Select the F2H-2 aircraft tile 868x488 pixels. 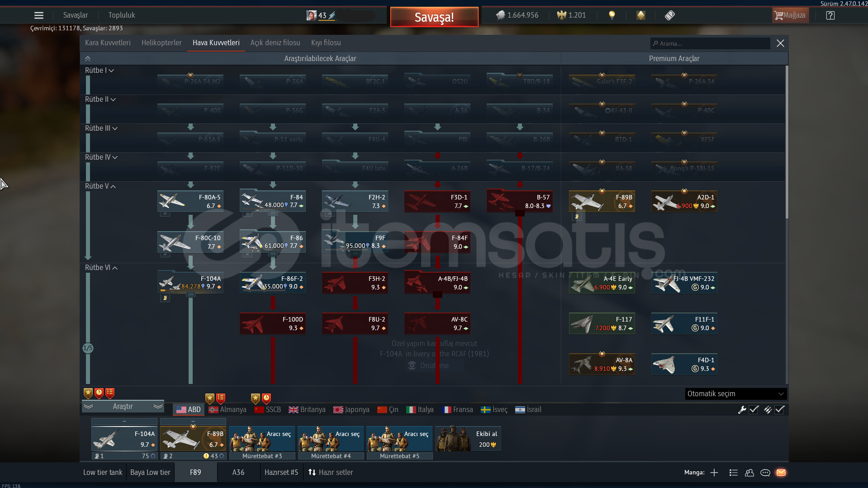[355, 201]
